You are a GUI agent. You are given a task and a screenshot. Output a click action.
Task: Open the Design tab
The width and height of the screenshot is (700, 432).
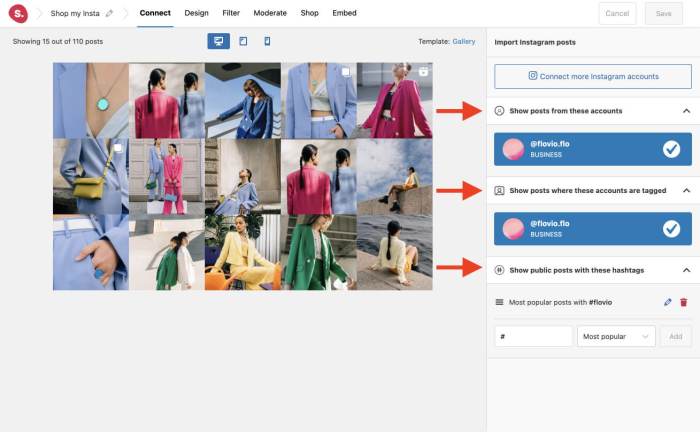pyautogui.click(x=197, y=14)
